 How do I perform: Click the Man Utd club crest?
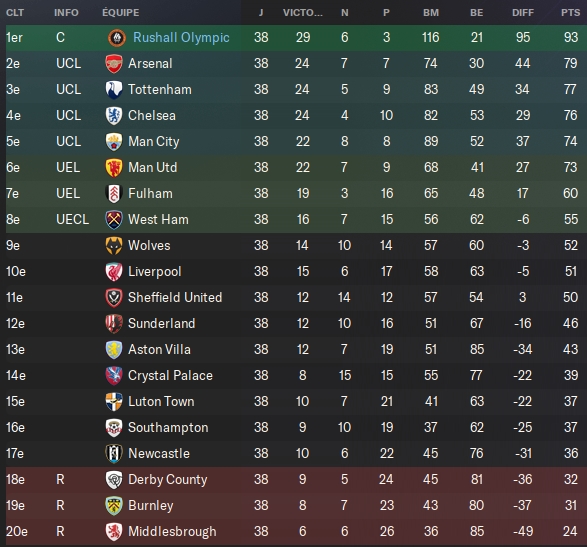pos(114,168)
